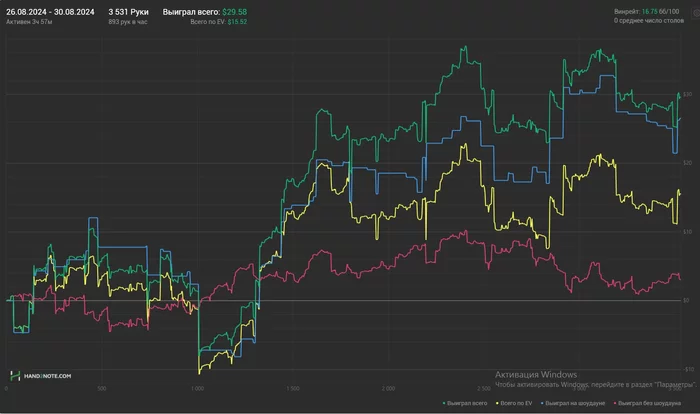Click the 500 hands x-axis marker
Screen dimensions: 700x414
click(x=102, y=387)
